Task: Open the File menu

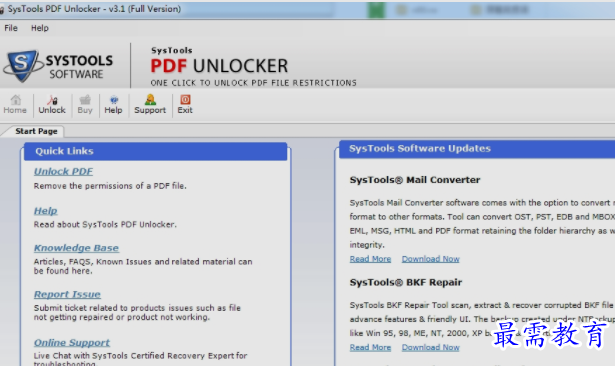Action: coord(11,28)
